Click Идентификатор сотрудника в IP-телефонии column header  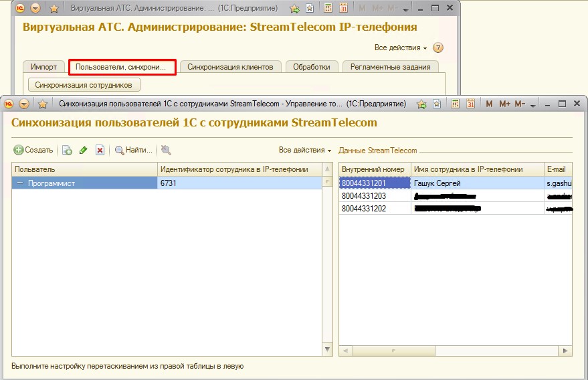click(x=239, y=169)
